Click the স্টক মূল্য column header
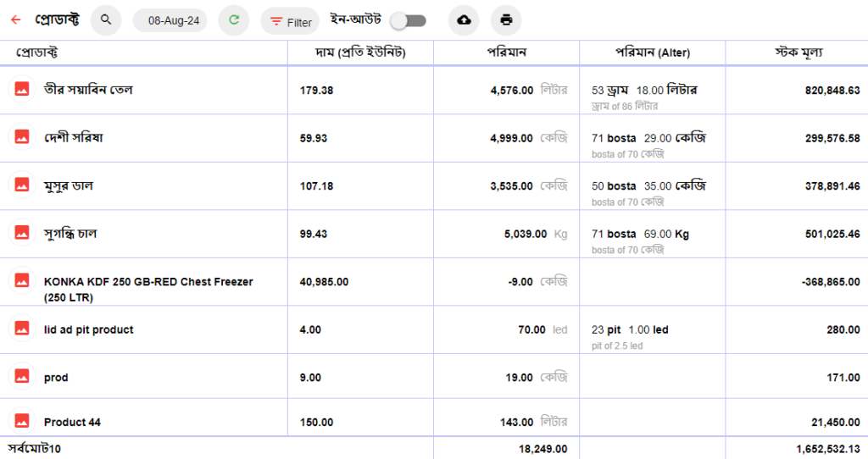The height and width of the screenshot is (459, 868). (798, 53)
